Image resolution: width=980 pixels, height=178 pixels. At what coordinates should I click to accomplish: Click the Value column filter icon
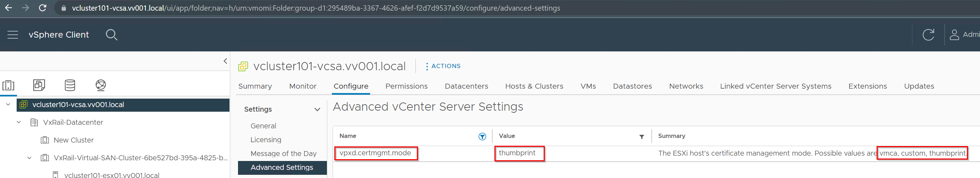point(641,137)
